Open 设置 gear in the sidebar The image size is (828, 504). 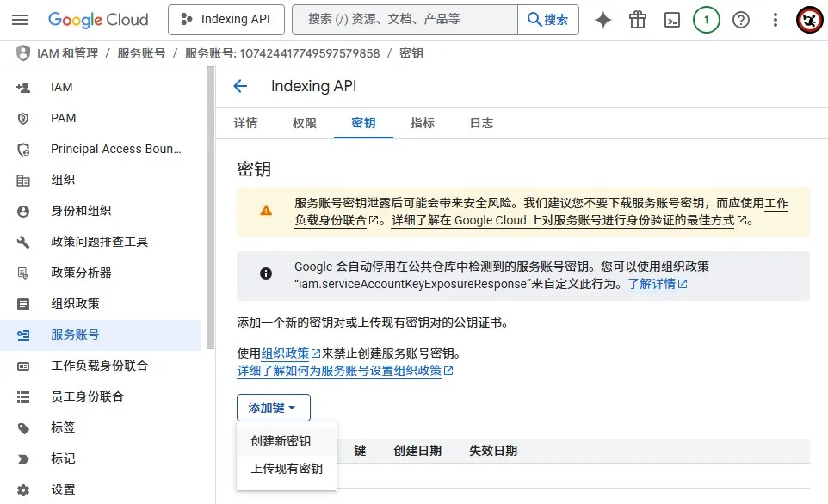101,489
